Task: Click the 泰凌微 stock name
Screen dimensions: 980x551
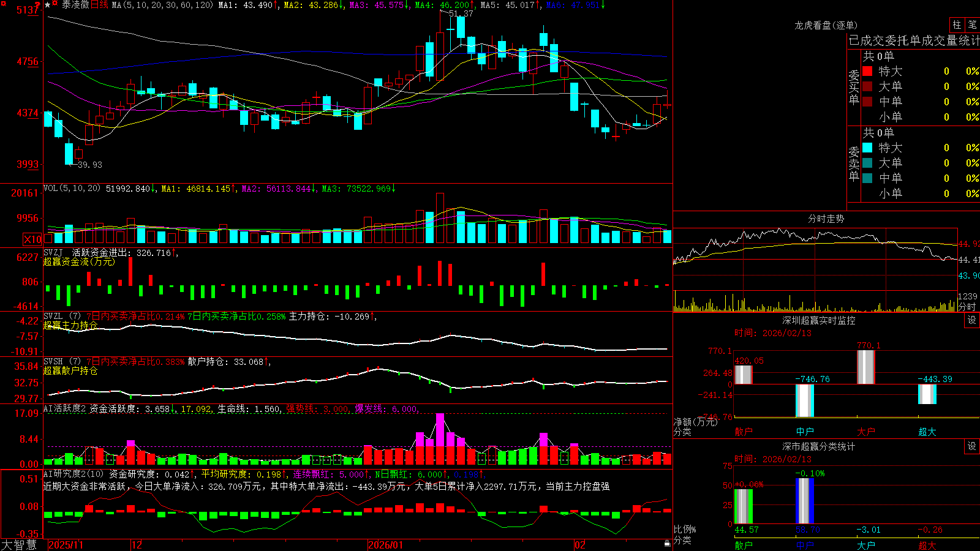Action: point(75,5)
